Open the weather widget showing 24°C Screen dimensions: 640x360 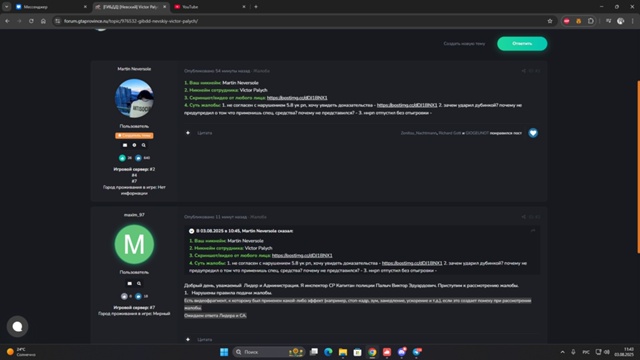click(x=21, y=352)
